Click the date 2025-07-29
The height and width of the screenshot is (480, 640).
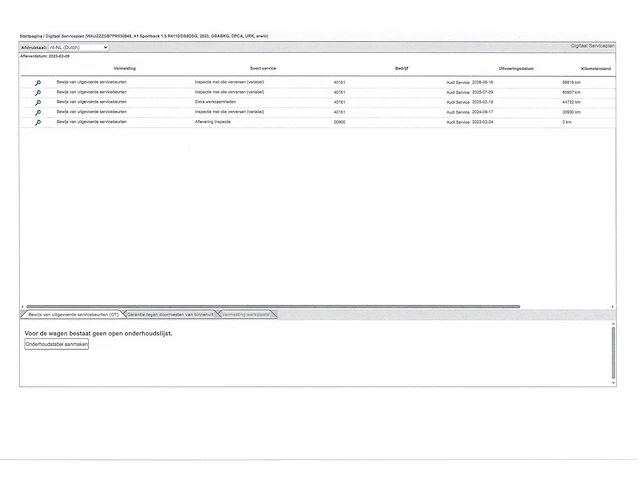pyautogui.click(x=482, y=92)
